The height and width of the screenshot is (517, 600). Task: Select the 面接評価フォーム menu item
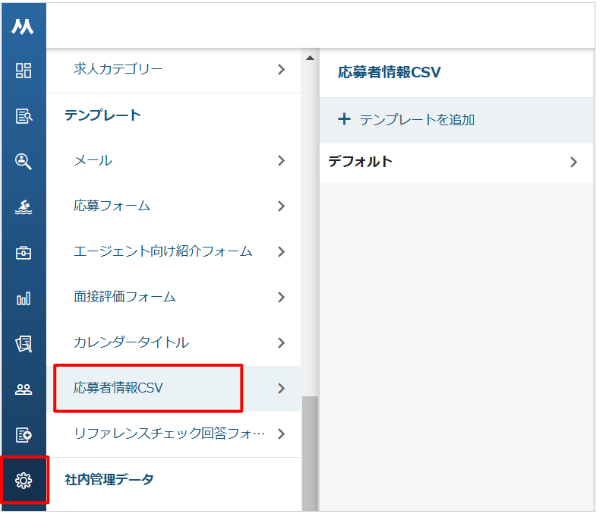(124, 297)
